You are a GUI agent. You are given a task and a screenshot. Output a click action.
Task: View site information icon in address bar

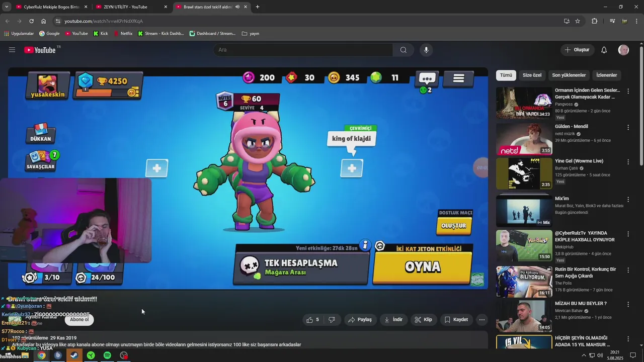(x=58, y=21)
